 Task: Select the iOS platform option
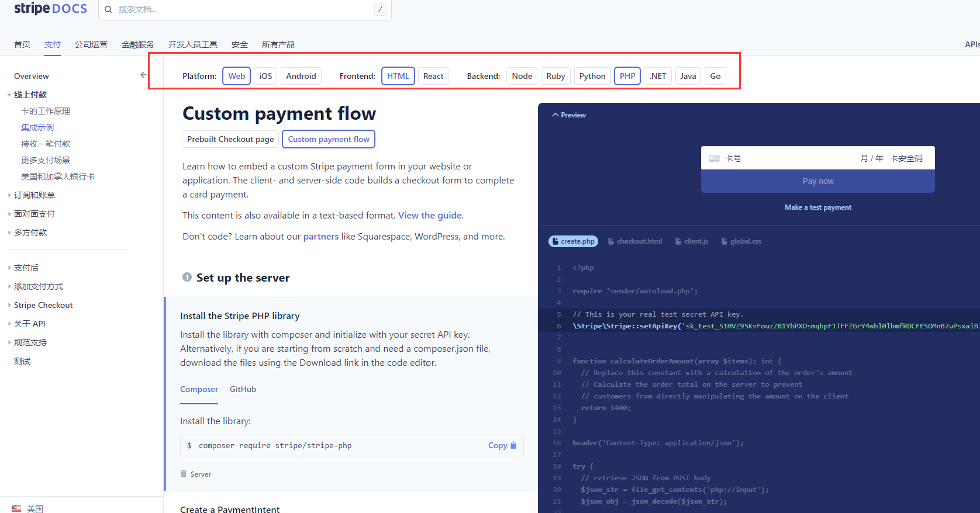pos(266,76)
